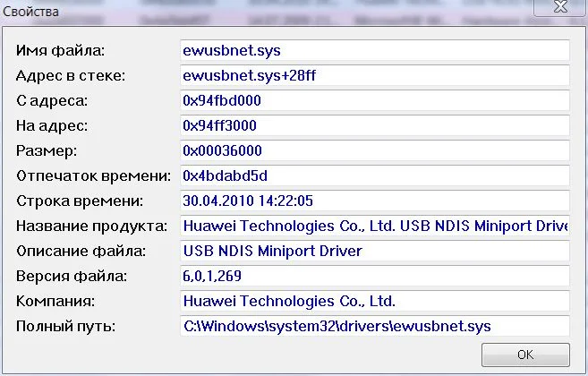The image size is (588, 376).
Task: Click the label 'Адрес в стеке:'
Action: pos(71,76)
